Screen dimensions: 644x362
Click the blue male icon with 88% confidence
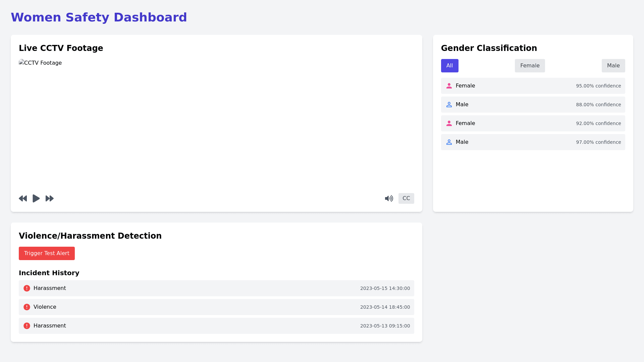(449, 105)
